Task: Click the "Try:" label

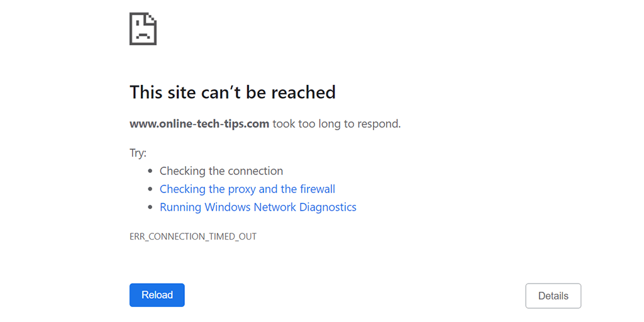Action: click(x=138, y=153)
